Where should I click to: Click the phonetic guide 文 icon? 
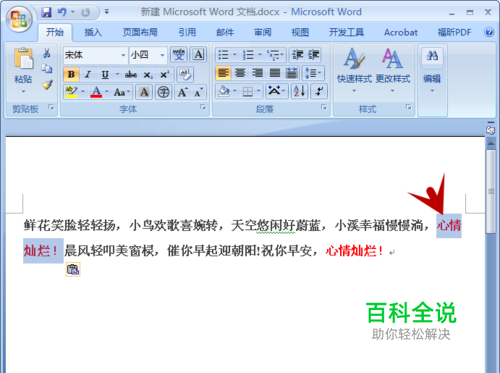pos(179,55)
